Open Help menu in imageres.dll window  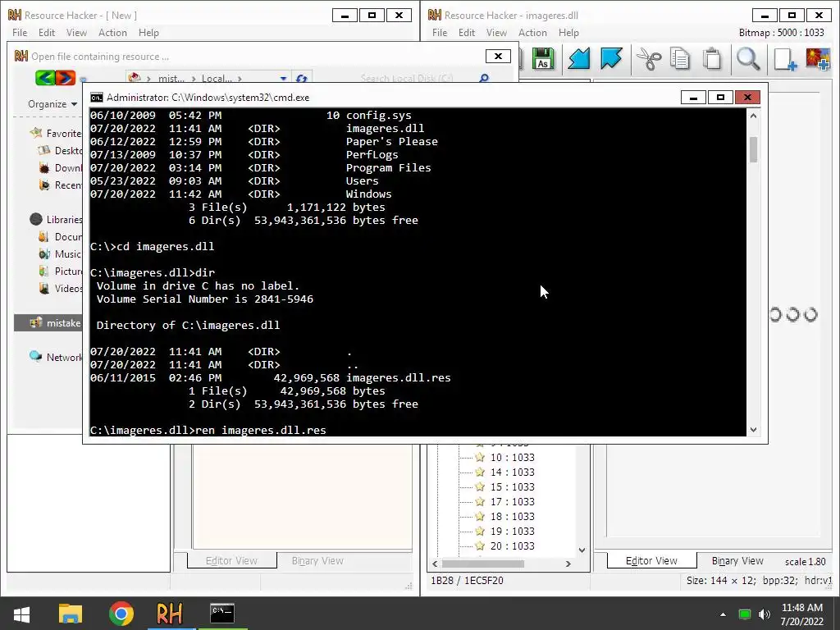[568, 33]
